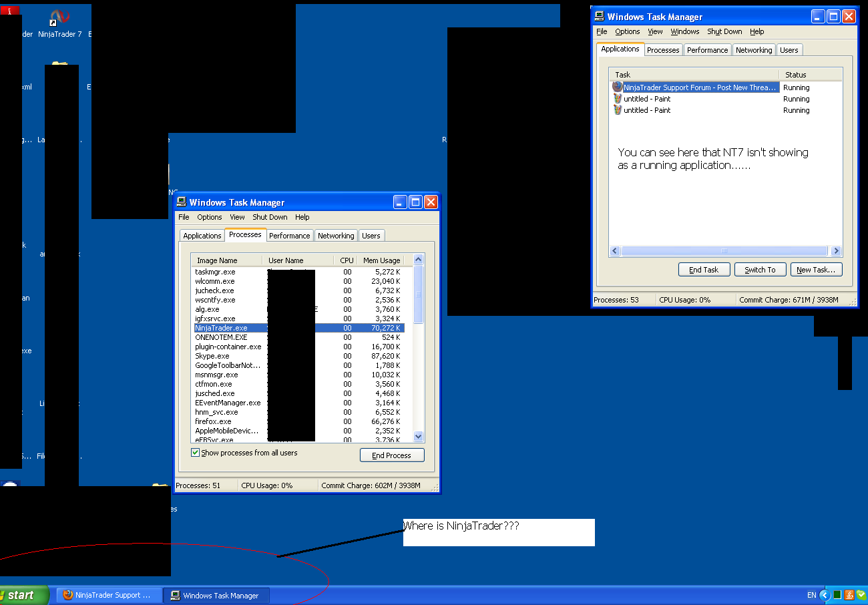Open Help menu in the Processes-view Task Manager

coord(302,217)
